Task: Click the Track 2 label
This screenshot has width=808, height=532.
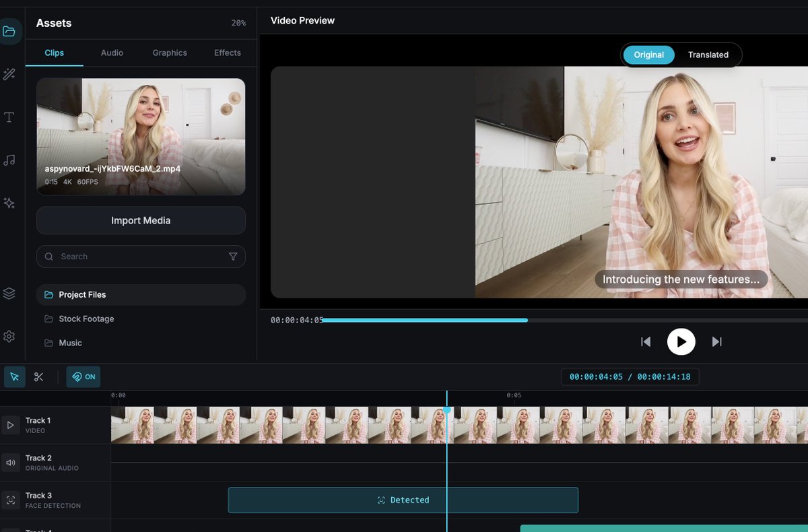Action: tap(38, 459)
